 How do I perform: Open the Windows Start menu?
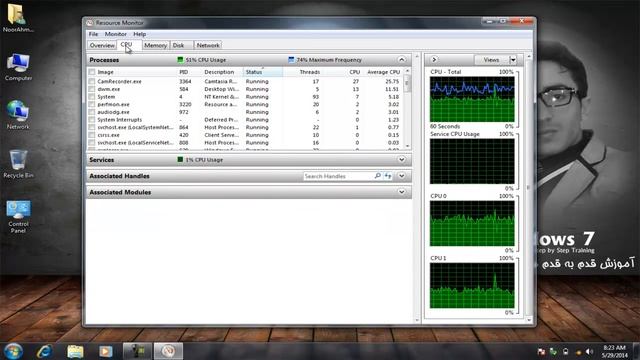point(13,351)
